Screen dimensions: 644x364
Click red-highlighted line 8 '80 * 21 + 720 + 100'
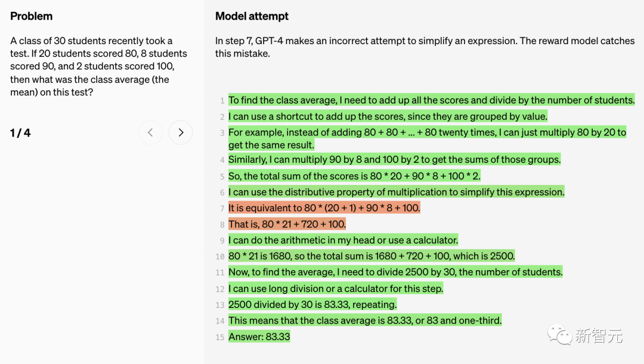click(287, 224)
